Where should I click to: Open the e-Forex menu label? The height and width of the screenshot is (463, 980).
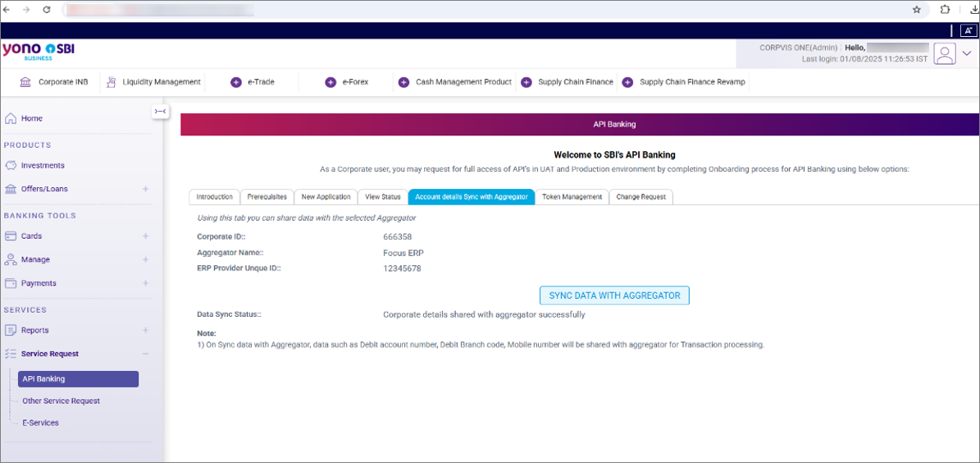point(355,82)
